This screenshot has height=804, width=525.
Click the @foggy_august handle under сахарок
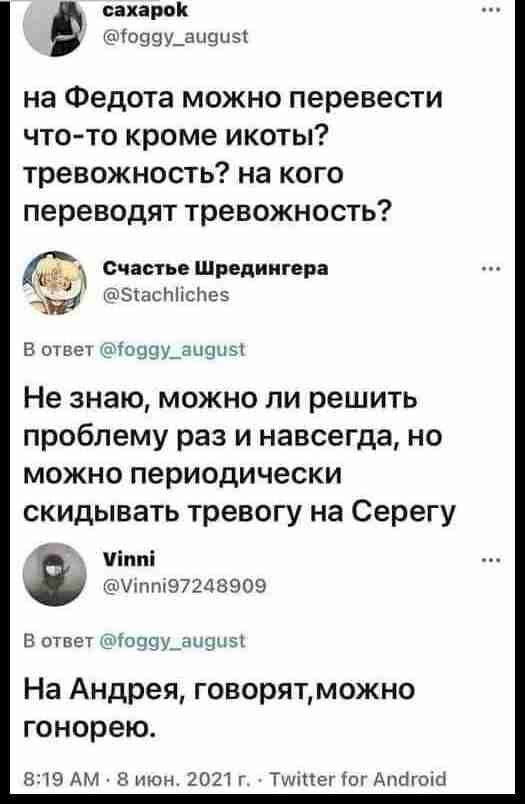pyautogui.click(x=176, y=37)
